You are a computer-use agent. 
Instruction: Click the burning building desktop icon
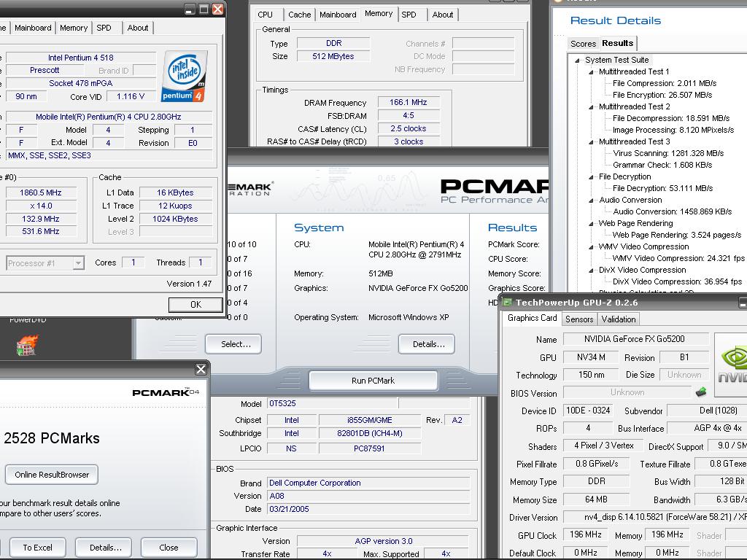click(27, 345)
